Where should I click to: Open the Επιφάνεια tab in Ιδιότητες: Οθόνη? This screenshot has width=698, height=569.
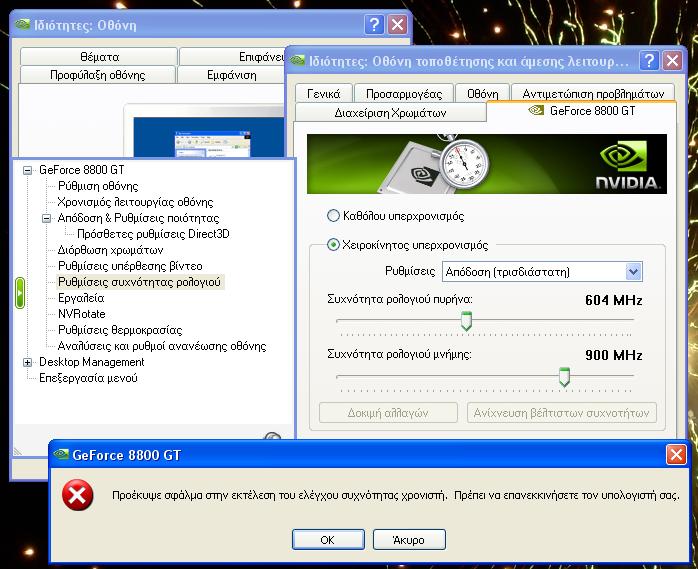(x=231, y=57)
